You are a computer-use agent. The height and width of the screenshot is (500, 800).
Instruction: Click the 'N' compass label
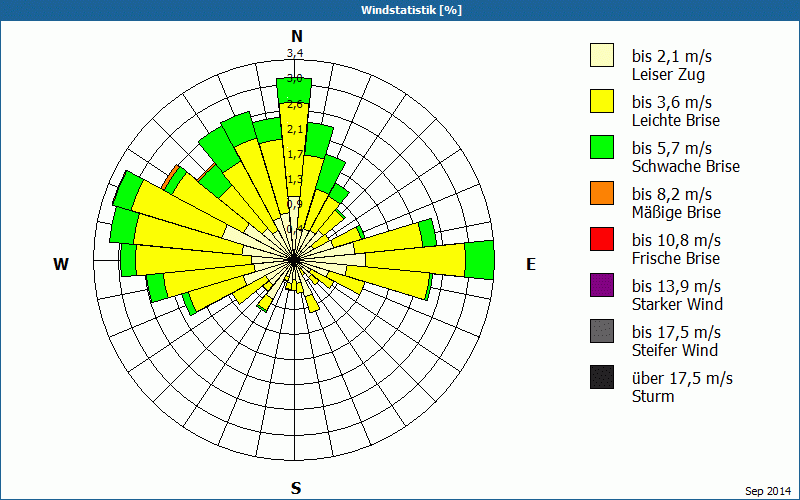(297, 36)
